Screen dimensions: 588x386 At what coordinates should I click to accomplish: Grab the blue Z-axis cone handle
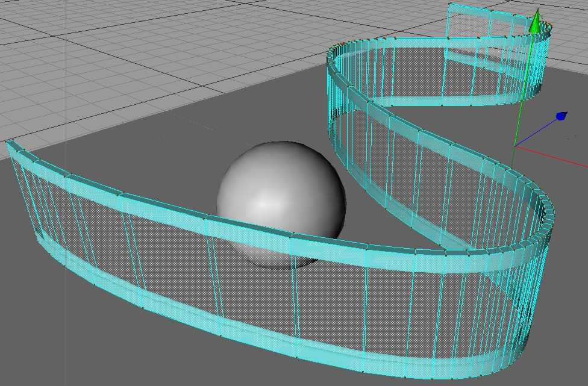[x=561, y=116]
